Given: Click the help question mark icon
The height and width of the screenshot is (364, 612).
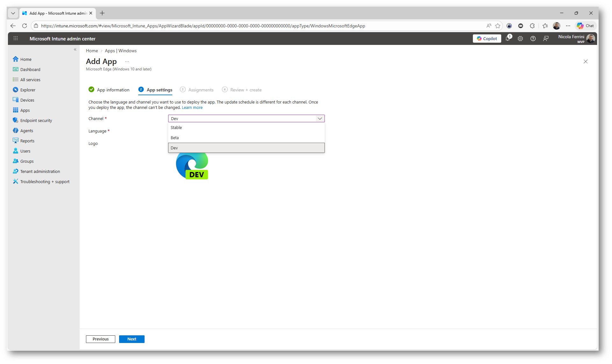Looking at the screenshot, I should pyautogui.click(x=533, y=39).
